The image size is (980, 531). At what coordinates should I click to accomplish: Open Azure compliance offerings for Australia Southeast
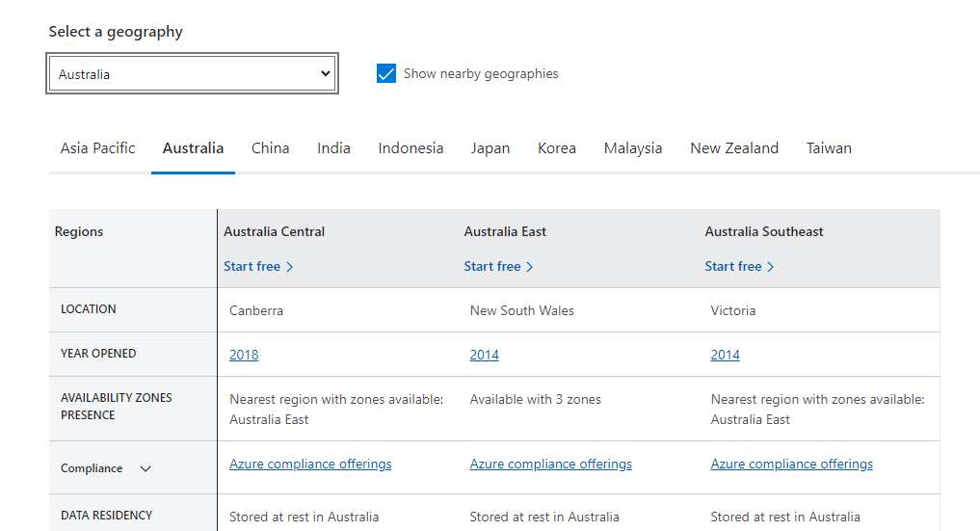791,465
